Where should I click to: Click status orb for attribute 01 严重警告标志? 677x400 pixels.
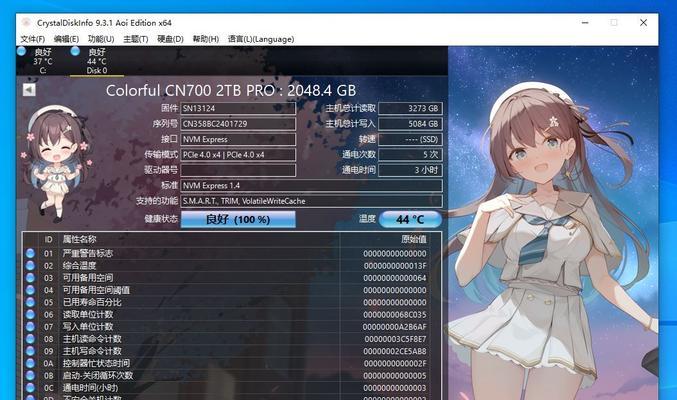[30, 253]
